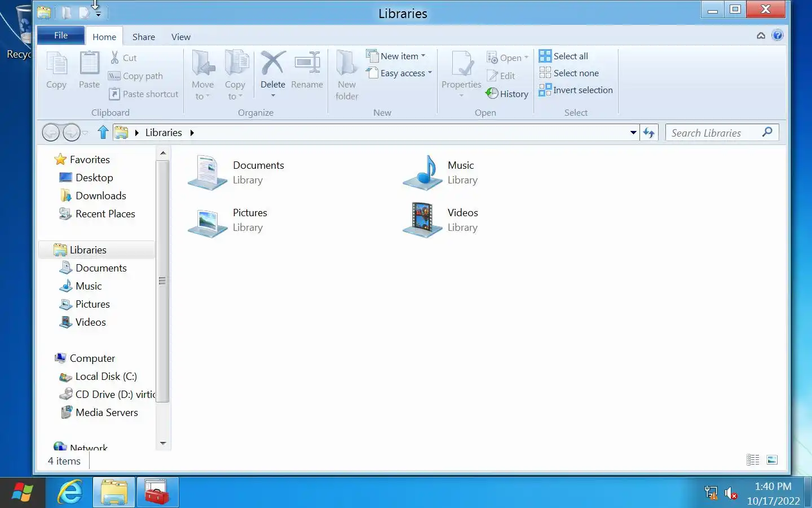Expand the Open dropdown in ribbon
The image size is (812, 508).
(x=507, y=58)
